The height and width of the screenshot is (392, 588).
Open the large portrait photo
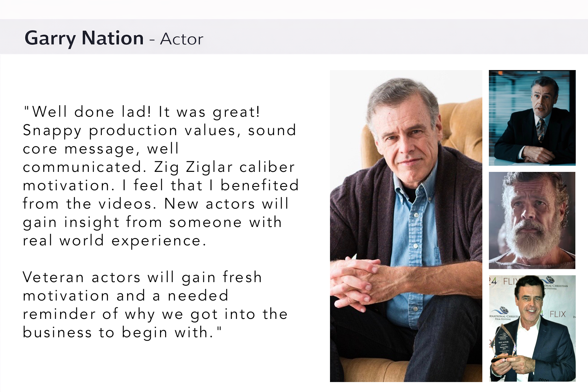(x=406, y=226)
